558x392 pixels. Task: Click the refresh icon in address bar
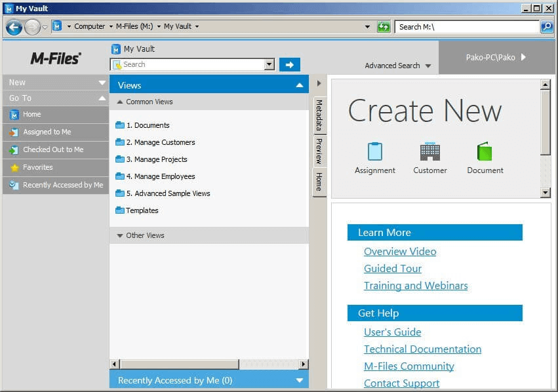coord(384,27)
